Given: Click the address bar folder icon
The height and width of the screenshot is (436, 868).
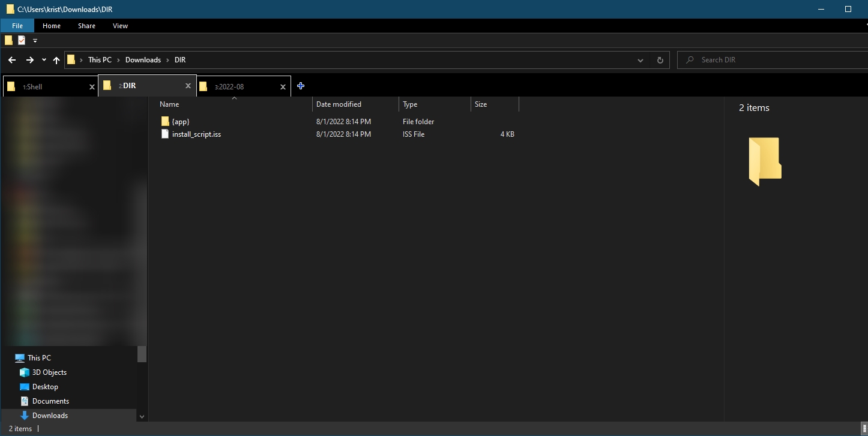Looking at the screenshot, I should click(71, 60).
